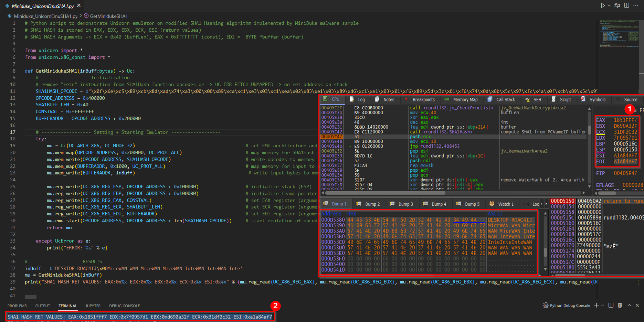Image resolution: width=644 pixels, height=322 pixels.
Task: Close the Miniduke_UnicornEmuSHA1.py editor tab
Action: [x=79, y=6]
